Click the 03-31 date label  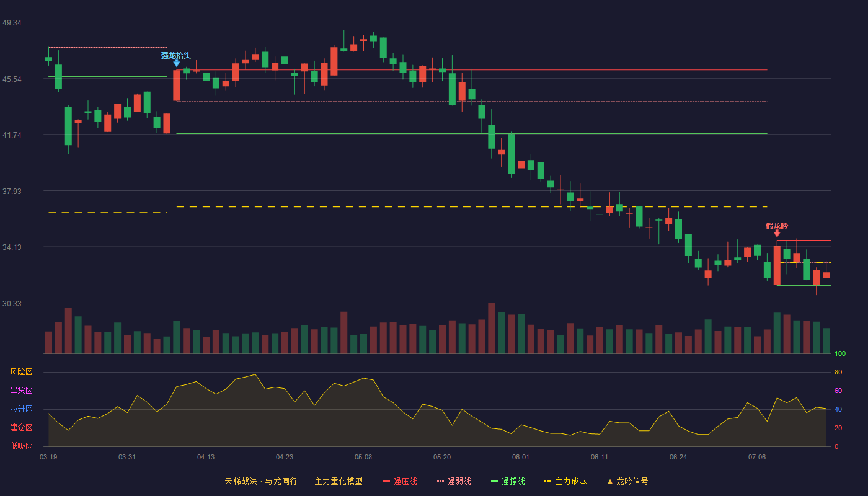127,457
